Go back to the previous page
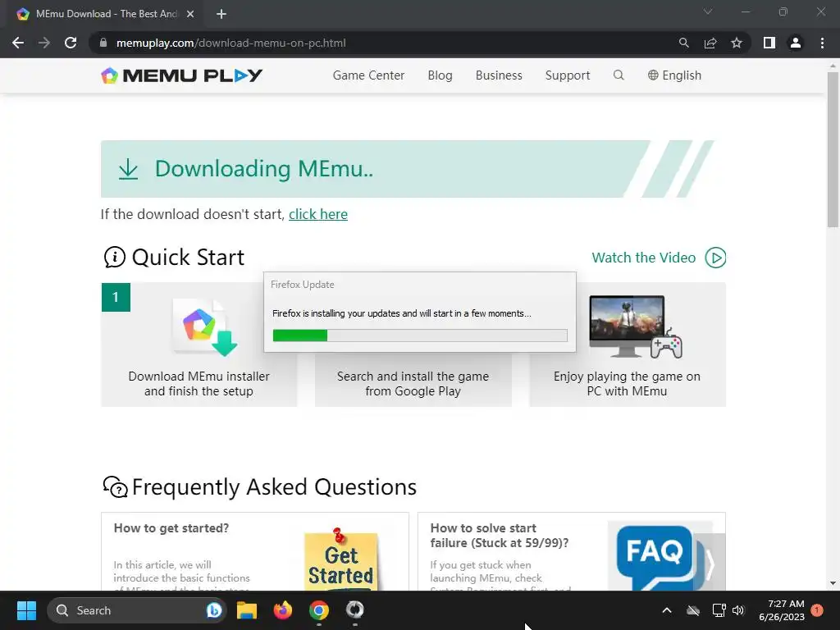 [18, 43]
